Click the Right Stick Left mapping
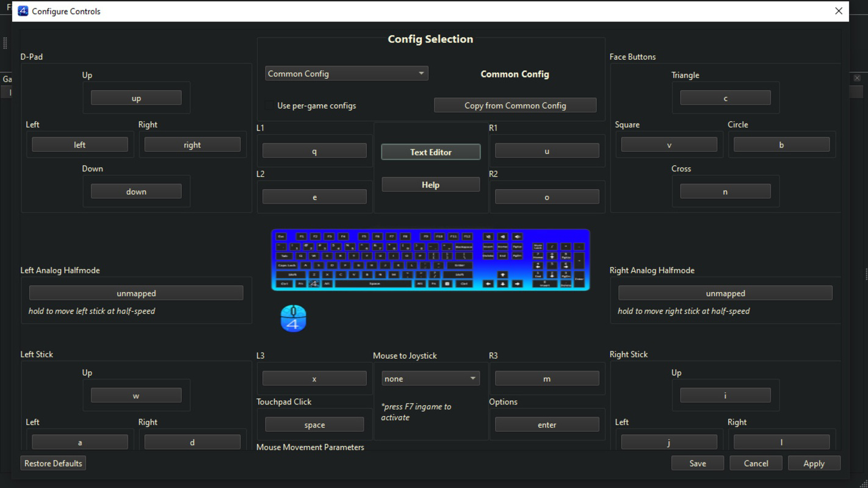Viewport: 868px width, 488px height. click(x=669, y=442)
